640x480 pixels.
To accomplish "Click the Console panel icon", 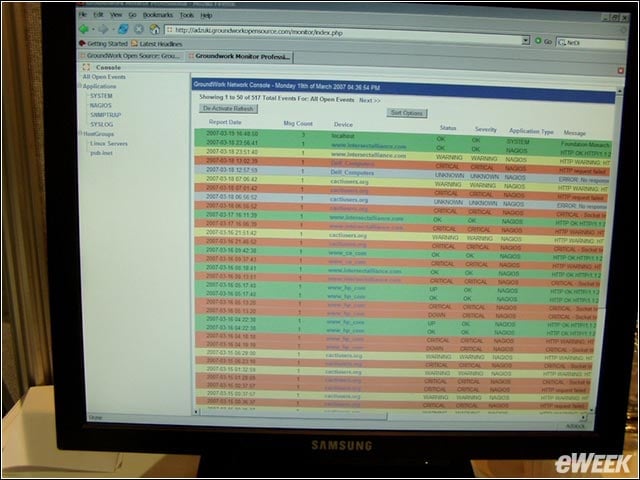I will (86, 67).
